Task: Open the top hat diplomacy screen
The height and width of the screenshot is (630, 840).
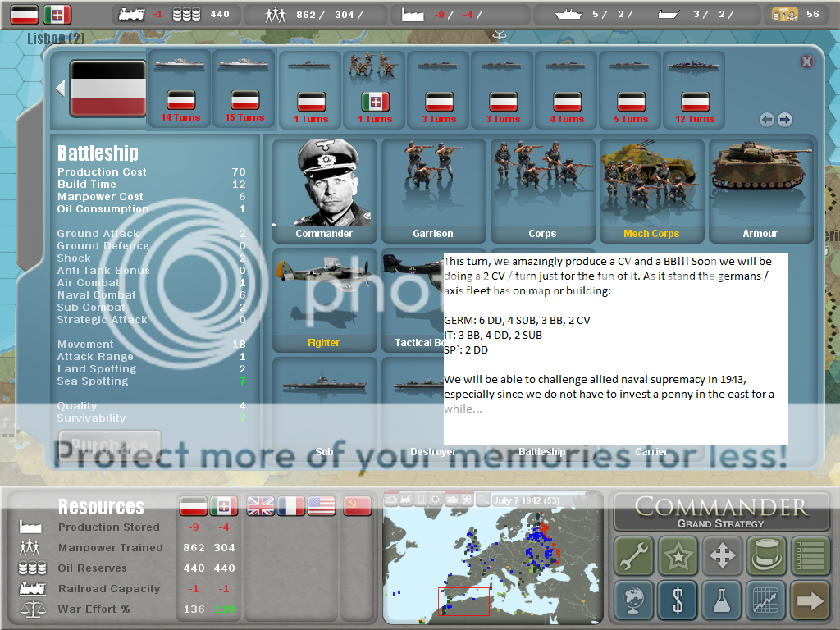Action: click(766, 556)
